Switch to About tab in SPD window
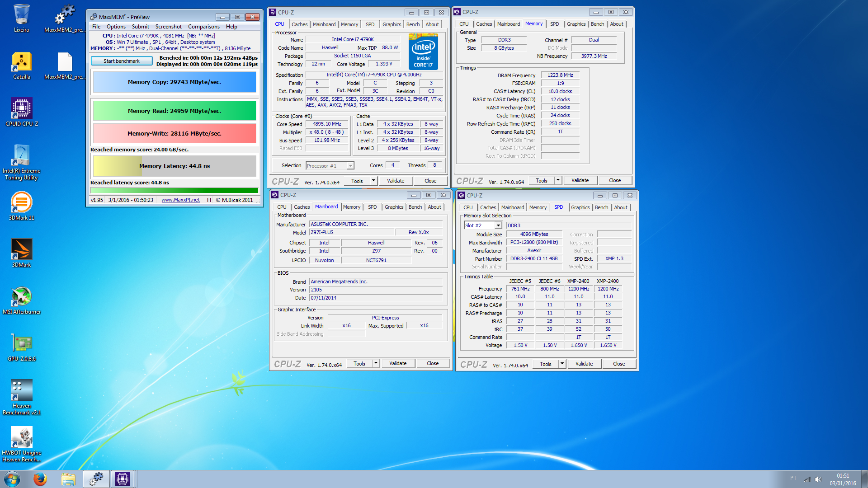 pos(621,207)
